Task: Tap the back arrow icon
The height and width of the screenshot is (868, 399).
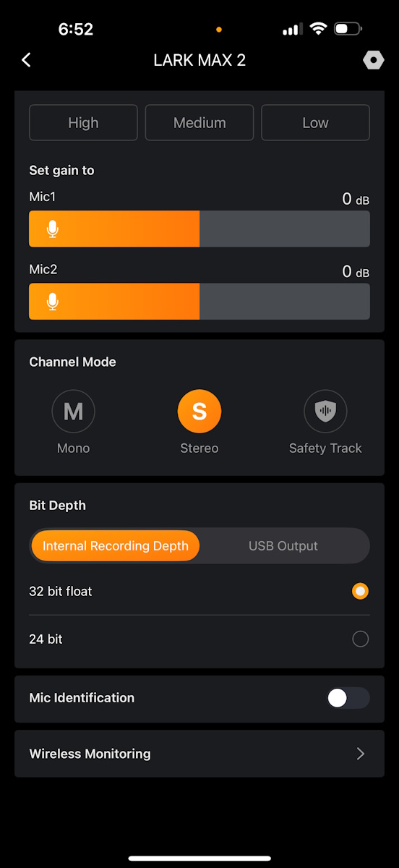Action: [27, 60]
